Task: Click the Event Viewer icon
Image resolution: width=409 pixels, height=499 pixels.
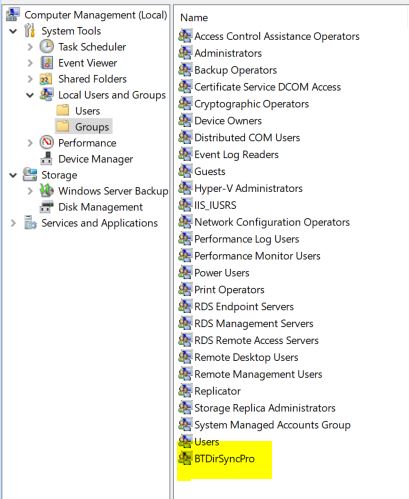Action: (x=47, y=63)
